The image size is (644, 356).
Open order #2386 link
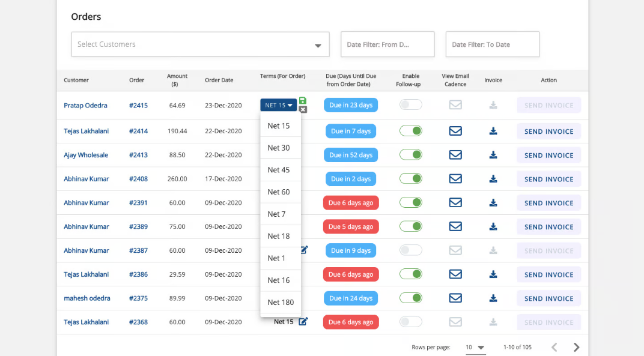[138, 274]
